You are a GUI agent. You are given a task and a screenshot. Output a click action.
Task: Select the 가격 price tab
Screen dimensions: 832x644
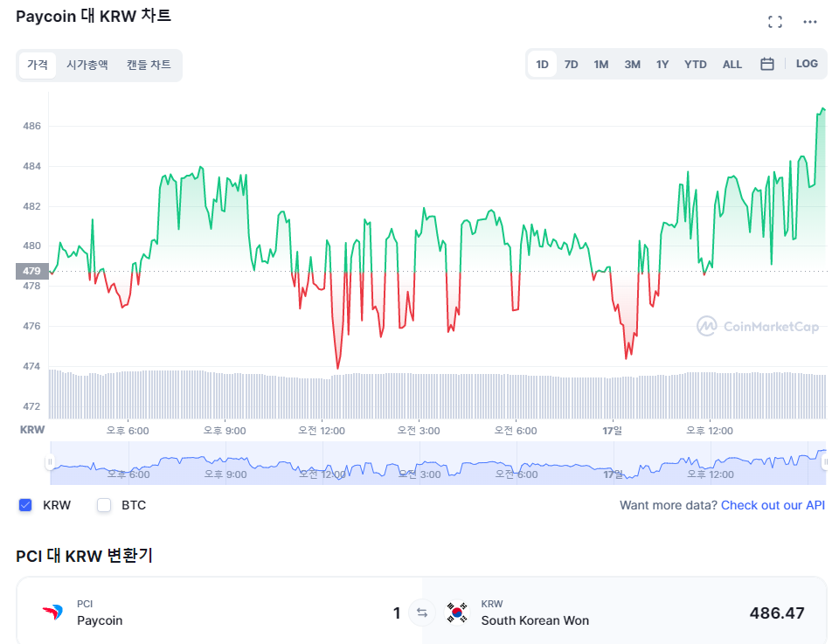[x=37, y=65]
